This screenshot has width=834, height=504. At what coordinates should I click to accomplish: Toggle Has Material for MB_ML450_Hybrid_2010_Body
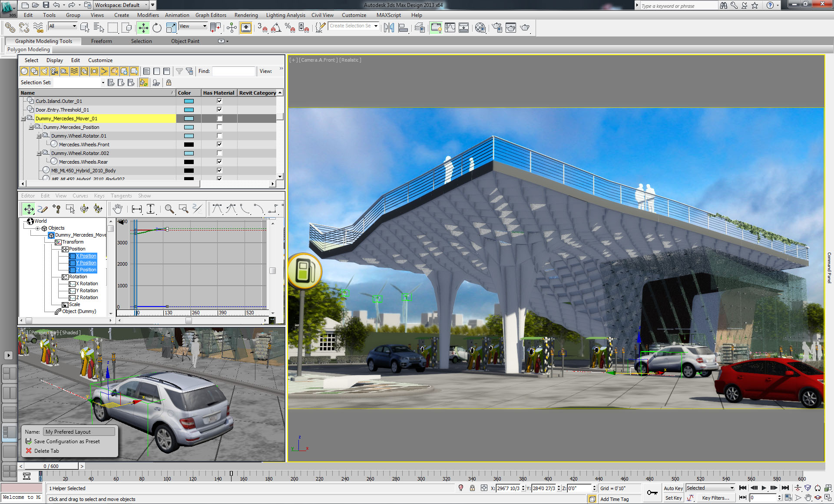[218, 170]
